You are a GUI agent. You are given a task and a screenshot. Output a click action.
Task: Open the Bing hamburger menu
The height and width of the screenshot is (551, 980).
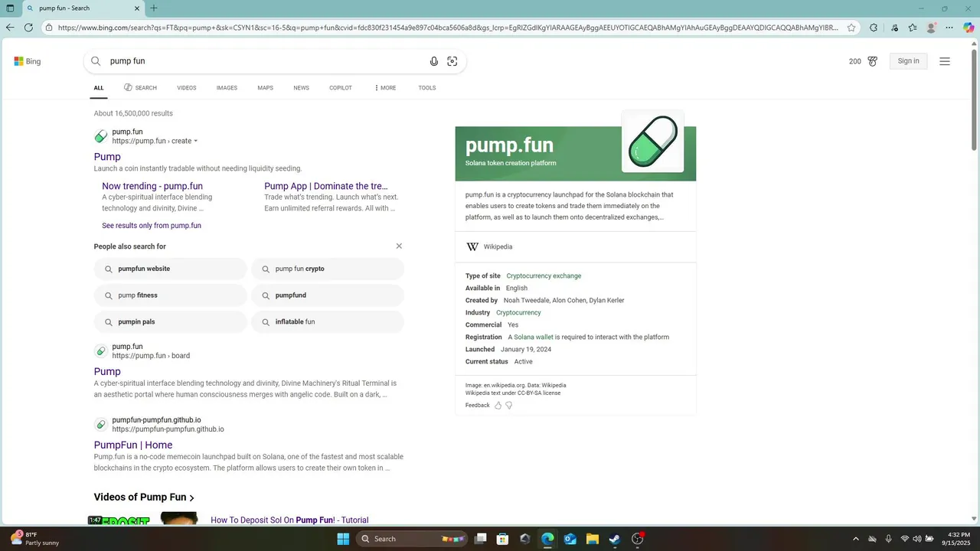point(945,61)
